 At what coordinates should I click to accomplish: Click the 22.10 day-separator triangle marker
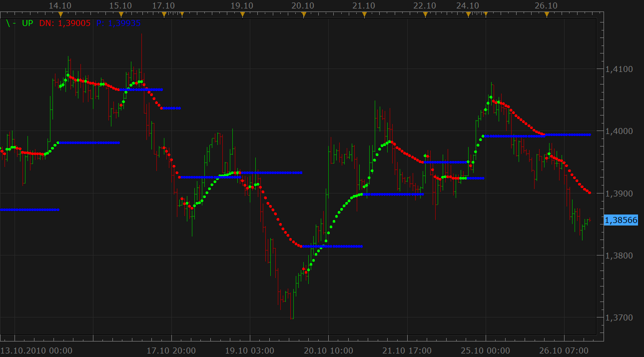(x=425, y=14)
